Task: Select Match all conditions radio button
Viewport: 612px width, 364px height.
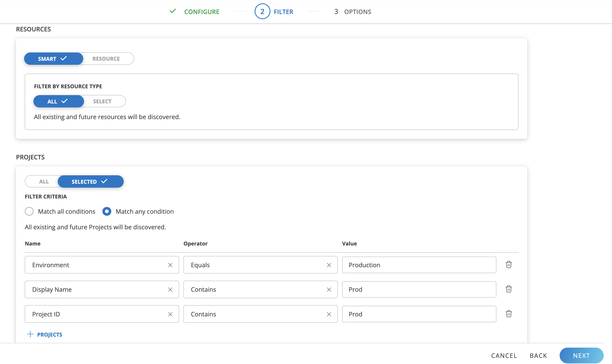Action: click(29, 212)
